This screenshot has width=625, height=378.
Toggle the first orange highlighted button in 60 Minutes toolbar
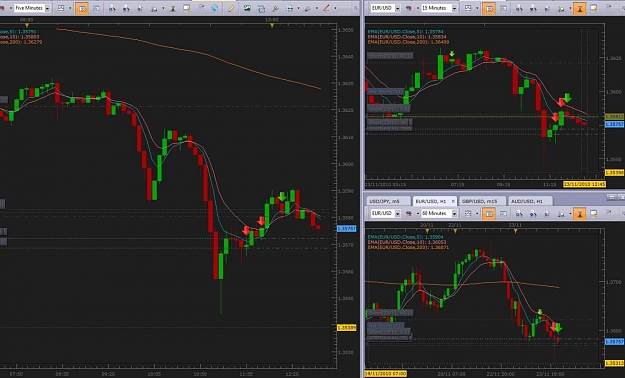[489, 214]
